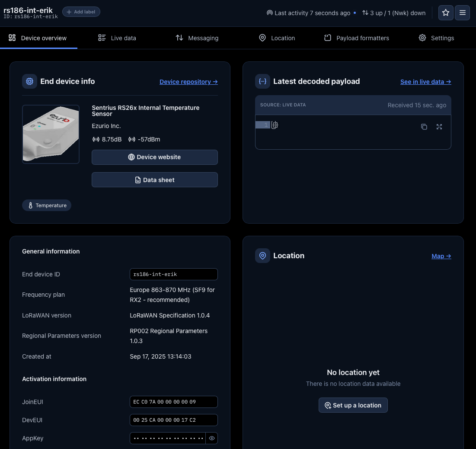Reveal the AppKey with eye icon

212,438
